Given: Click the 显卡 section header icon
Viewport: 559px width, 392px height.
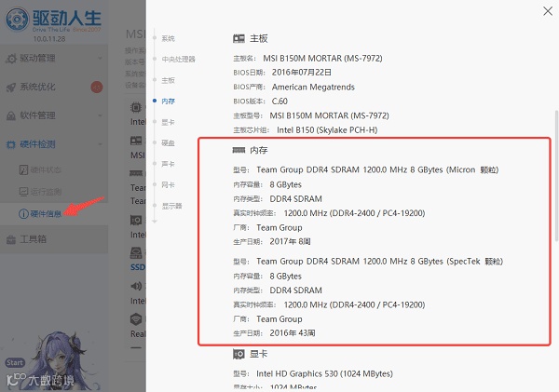Looking at the screenshot, I should 239,354.
